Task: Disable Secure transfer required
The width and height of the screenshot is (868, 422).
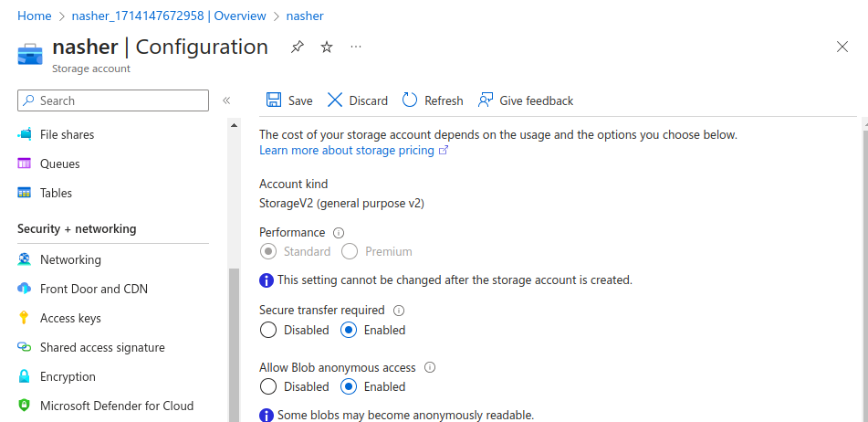Action: [267, 330]
